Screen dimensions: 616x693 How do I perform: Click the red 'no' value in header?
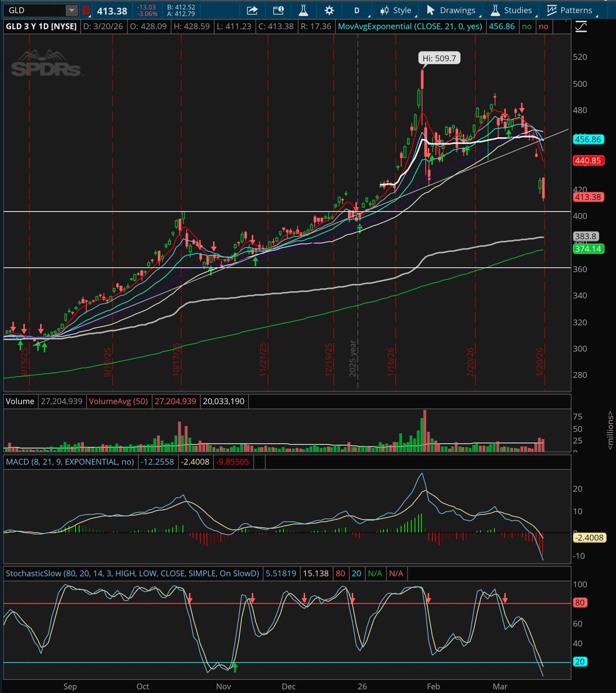tap(543, 27)
